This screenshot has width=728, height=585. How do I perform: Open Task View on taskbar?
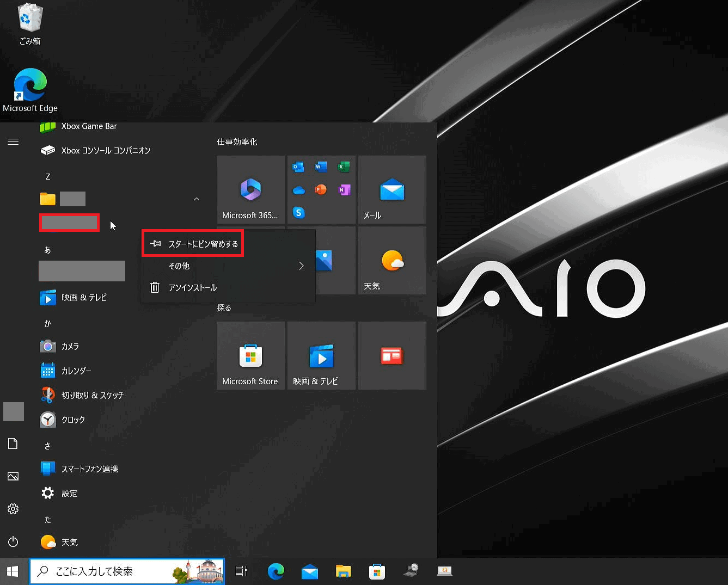pyautogui.click(x=241, y=571)
